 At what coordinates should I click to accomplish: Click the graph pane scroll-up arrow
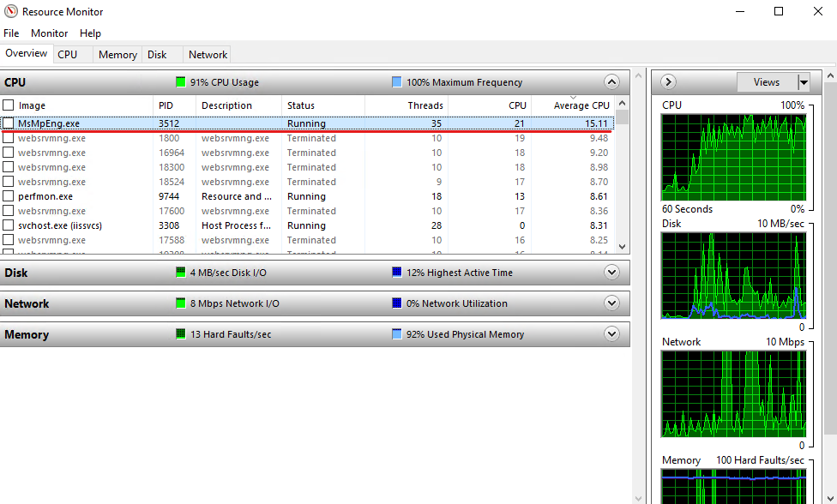pos(831,75)
